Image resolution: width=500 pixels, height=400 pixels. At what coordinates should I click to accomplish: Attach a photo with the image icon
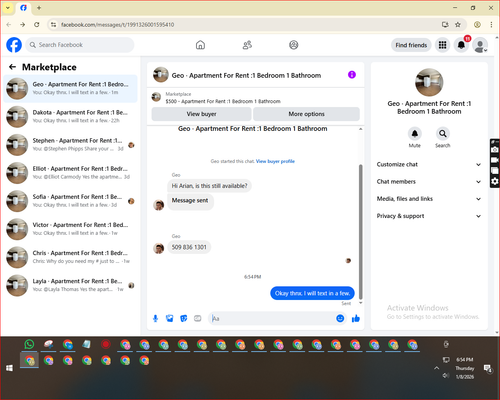click(x=170, y=319)
